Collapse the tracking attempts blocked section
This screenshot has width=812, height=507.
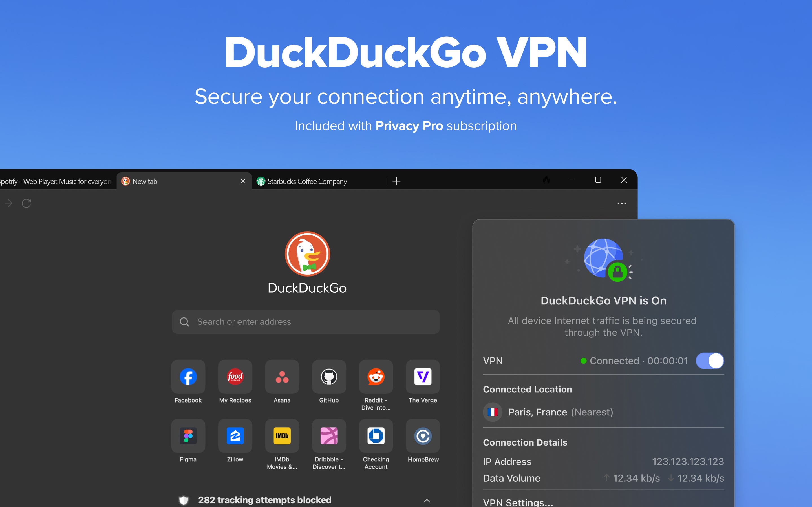[427, 500]
